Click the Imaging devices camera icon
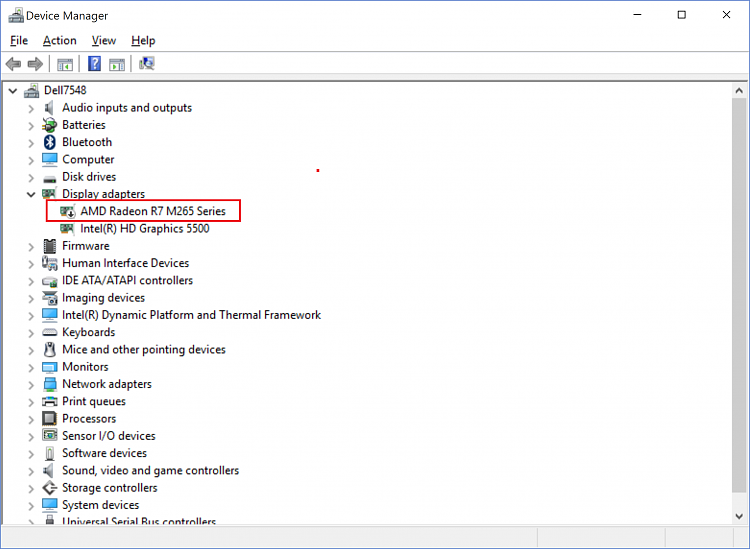This screenshot has height=549, width=750. pos(49,298)
